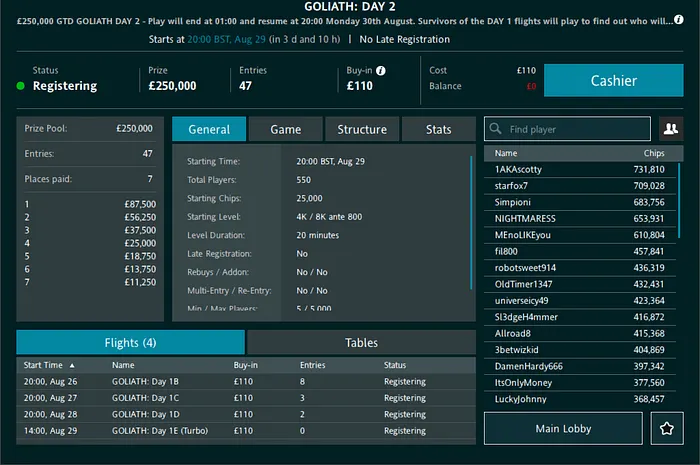Click the star favorite icon
The image size is (700, 465).
665,429
